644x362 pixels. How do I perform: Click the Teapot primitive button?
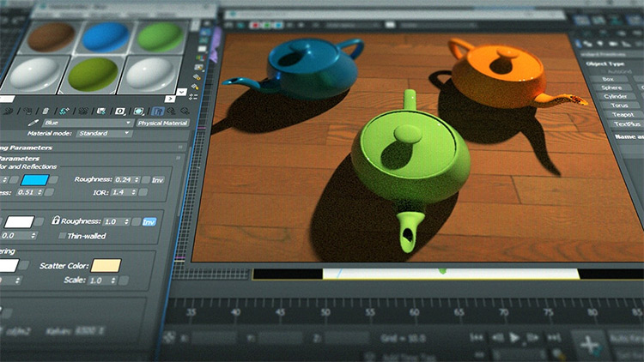click(623, 114)
